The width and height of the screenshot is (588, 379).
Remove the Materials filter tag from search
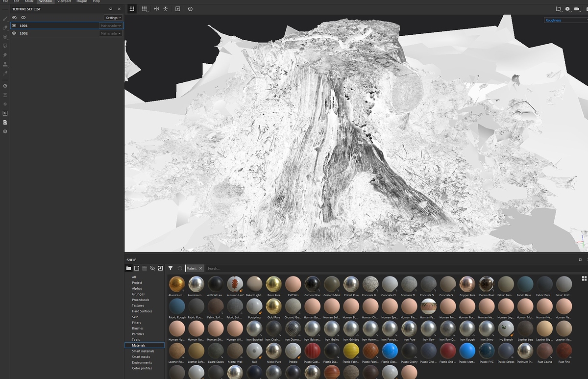[x=200, y=268]
